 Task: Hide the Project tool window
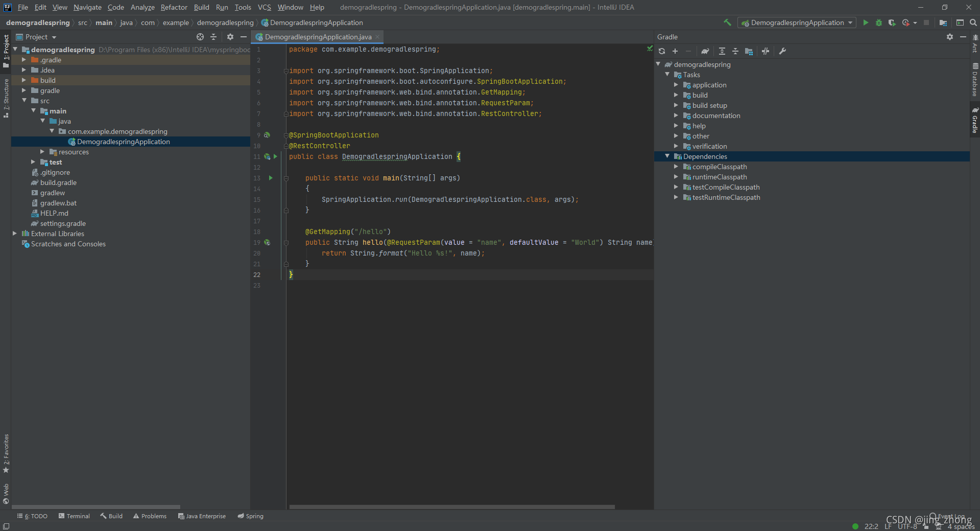point(244,37)
